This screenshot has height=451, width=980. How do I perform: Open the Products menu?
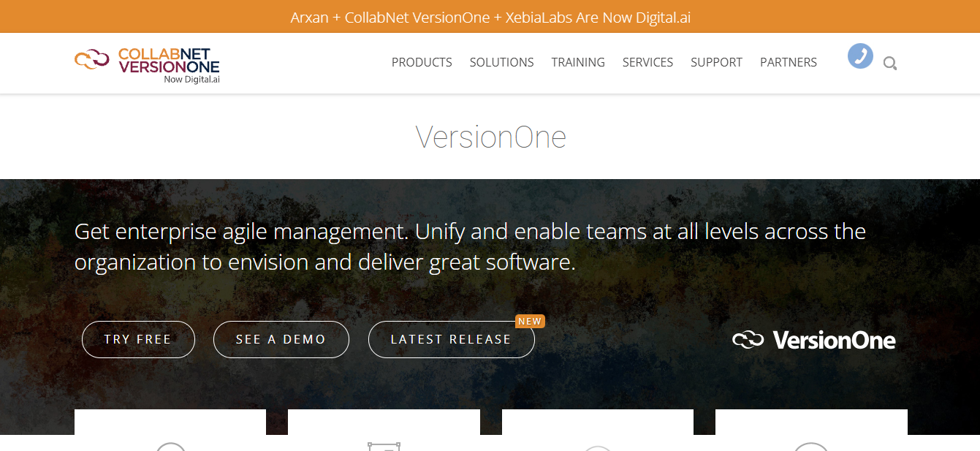[x=422, y=62]
